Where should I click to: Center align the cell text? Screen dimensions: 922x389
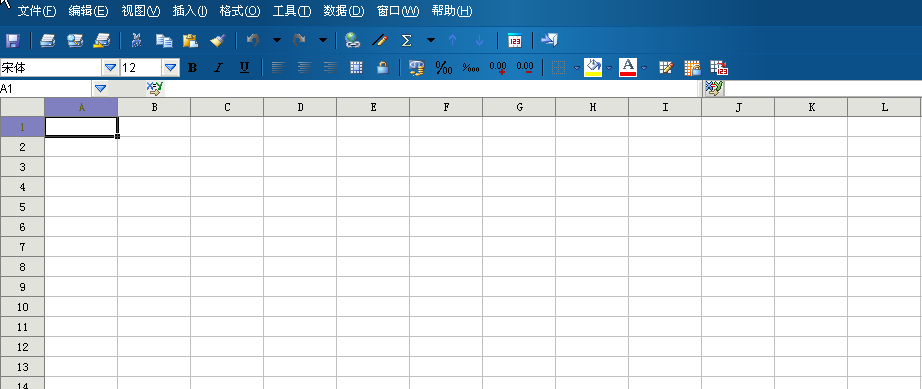coord(305,68)
